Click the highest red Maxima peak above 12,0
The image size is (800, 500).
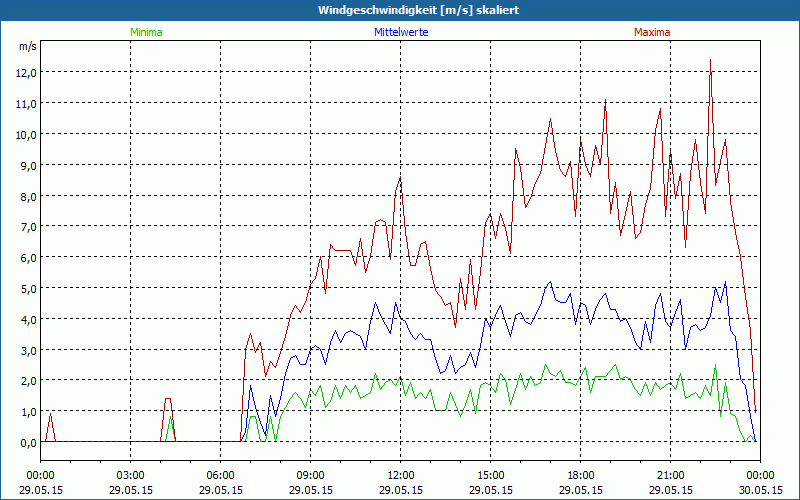[x=710, y=60]
